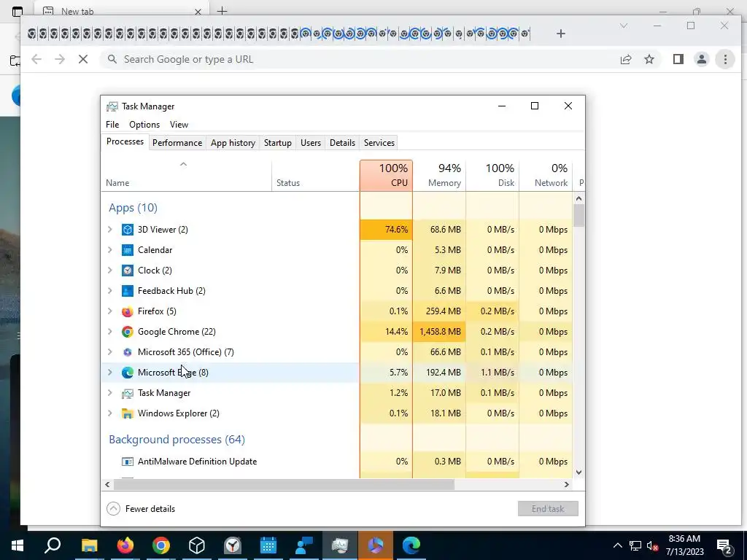The width and height of the screenshot is (747, 560).
Task: Open notification center icon
Action: coord(724,545)
